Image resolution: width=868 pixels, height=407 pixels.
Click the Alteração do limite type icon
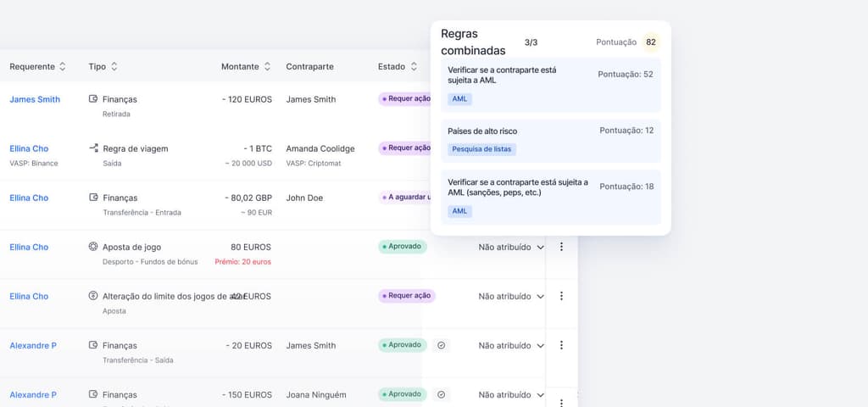pyautogui.click(x=93, y=296)
